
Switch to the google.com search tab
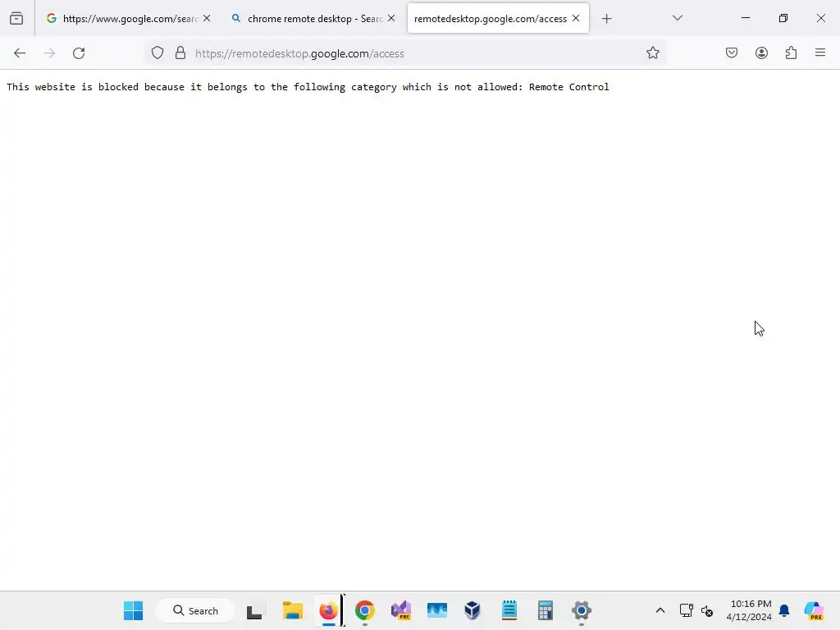click(x=129, y=18)
